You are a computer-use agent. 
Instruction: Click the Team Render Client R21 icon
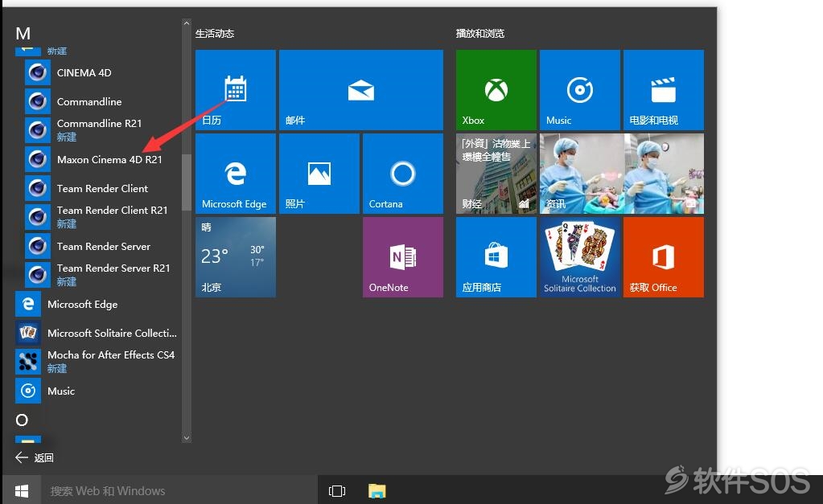(38, 217)
